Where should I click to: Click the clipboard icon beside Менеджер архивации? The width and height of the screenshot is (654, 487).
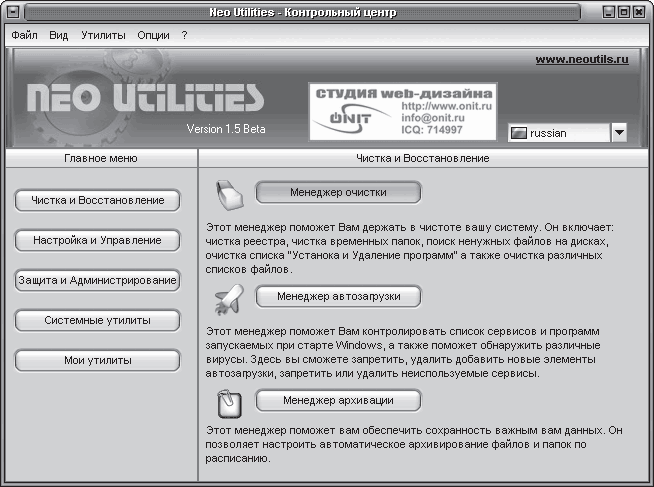[229, 401]
